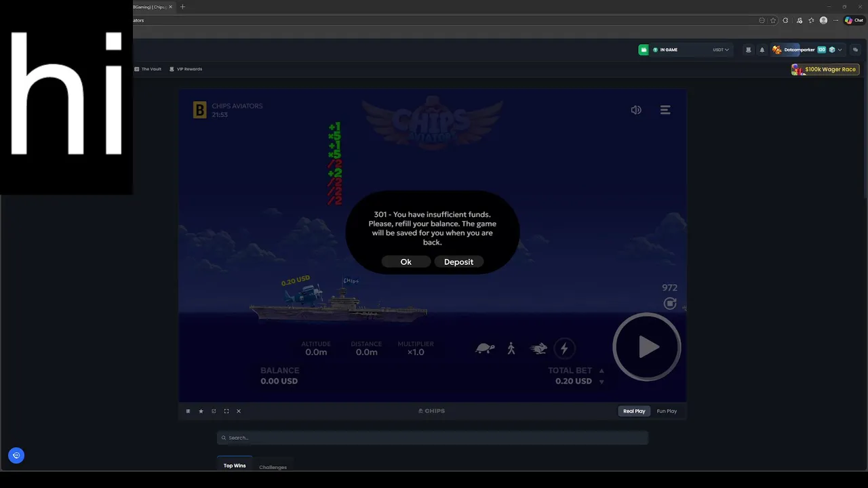Select the running rabbit speed
Image resolution: width=868 pixels, height=488 pixels.
[x=538, y=348]
